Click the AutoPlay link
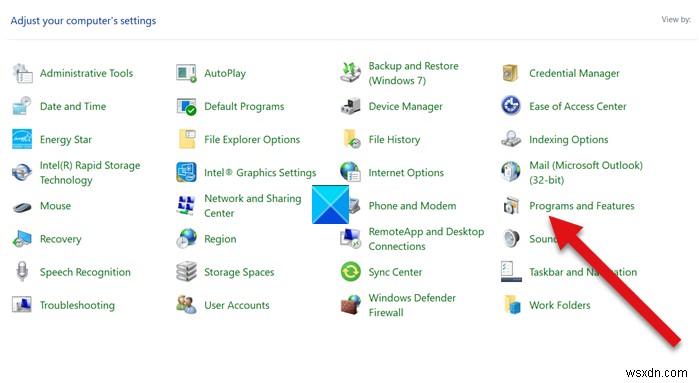This screenshot has height=383, width=699. pos(225,73)
